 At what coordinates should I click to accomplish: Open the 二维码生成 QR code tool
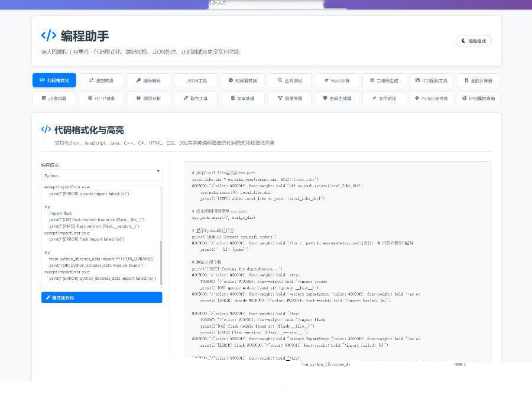[384, 80]
